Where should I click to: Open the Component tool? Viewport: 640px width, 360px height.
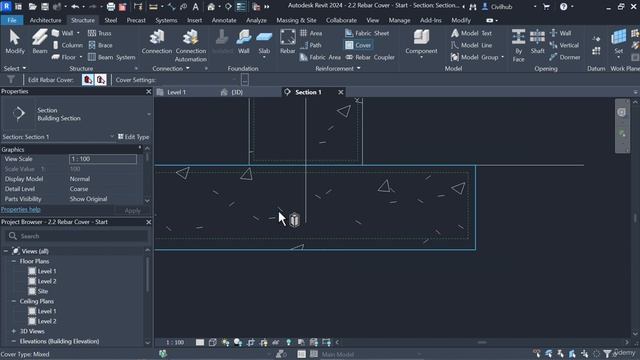421,42
